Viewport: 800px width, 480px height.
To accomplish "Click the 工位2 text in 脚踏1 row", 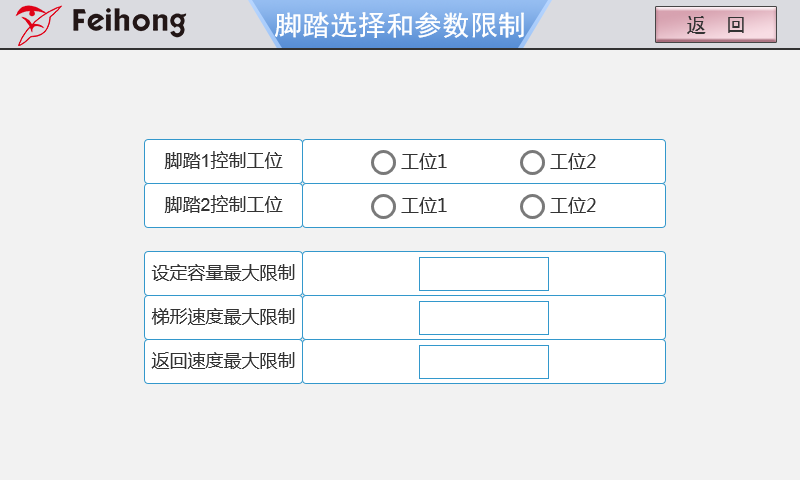I will click(573, 162).
